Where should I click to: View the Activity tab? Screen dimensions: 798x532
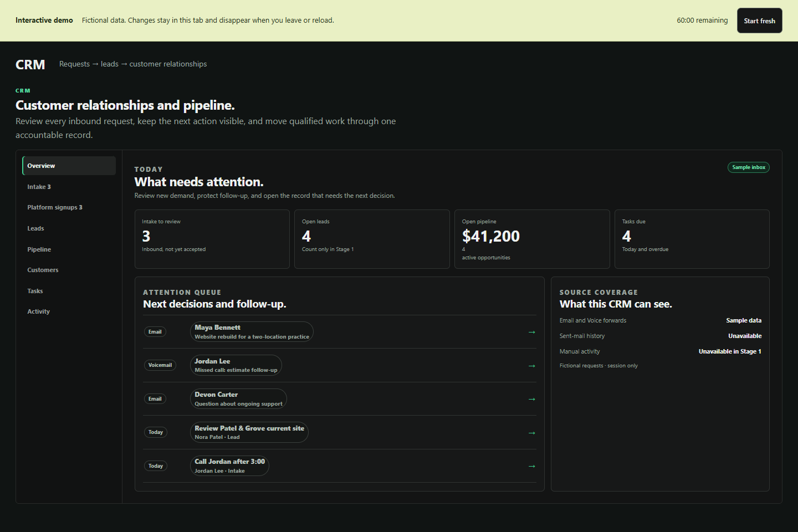(x=69, y=311)
